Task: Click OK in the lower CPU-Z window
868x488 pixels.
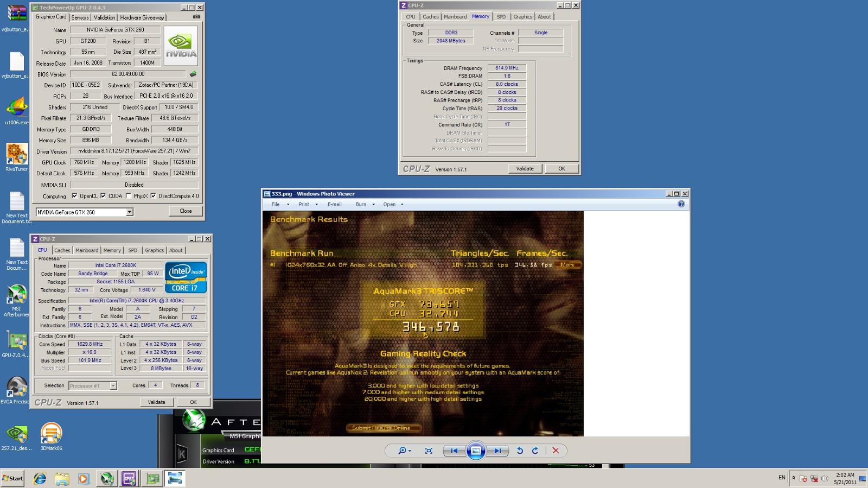Action: 193,402
